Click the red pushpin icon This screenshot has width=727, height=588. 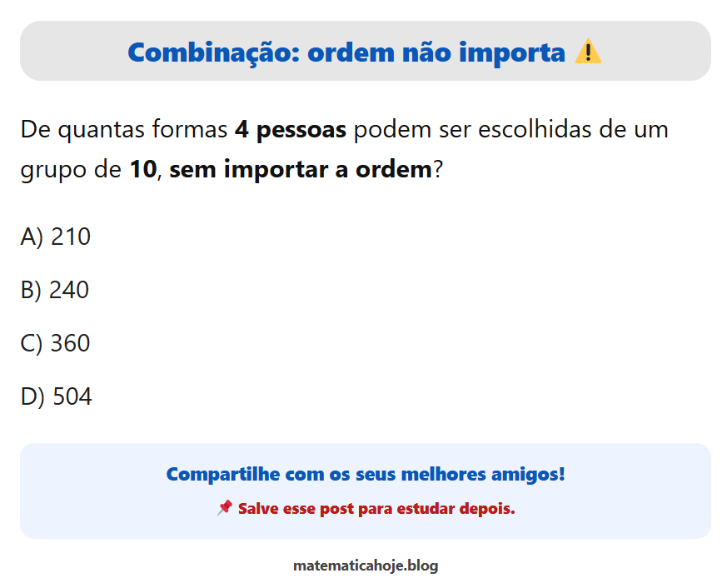coord(224,507)
